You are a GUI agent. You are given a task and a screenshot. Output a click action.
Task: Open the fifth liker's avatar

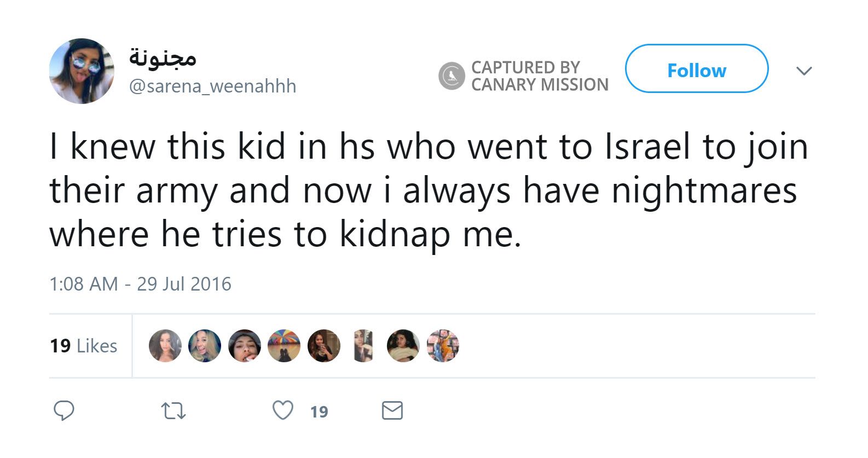pos(324,346)
